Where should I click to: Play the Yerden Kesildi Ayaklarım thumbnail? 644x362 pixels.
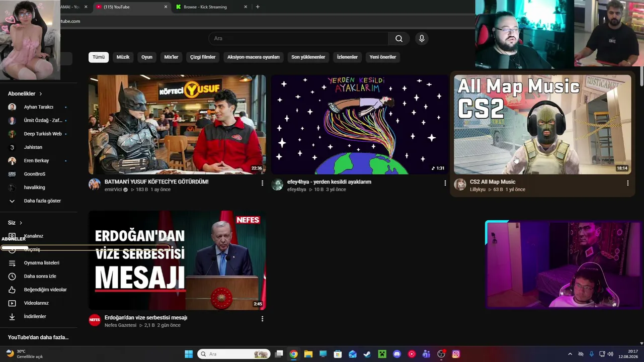[x=360, y=125]
